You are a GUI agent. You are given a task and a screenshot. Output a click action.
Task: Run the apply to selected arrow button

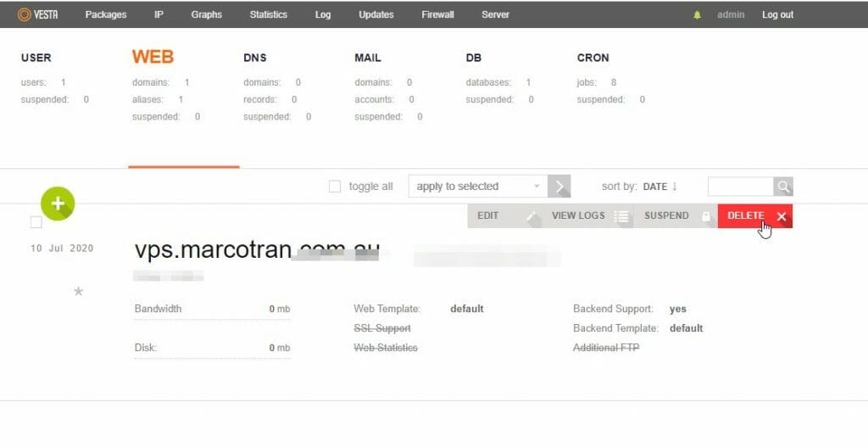(x=559, y=187)
